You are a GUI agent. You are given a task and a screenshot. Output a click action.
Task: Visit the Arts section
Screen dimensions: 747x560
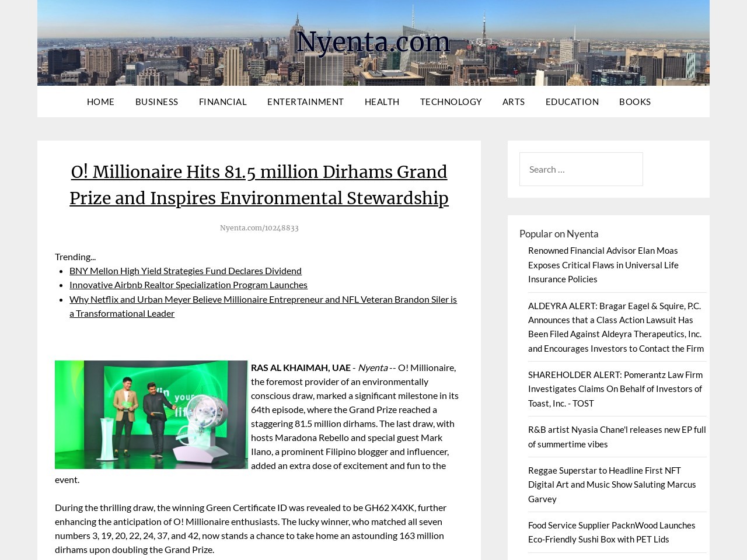[x=513, y=101]
